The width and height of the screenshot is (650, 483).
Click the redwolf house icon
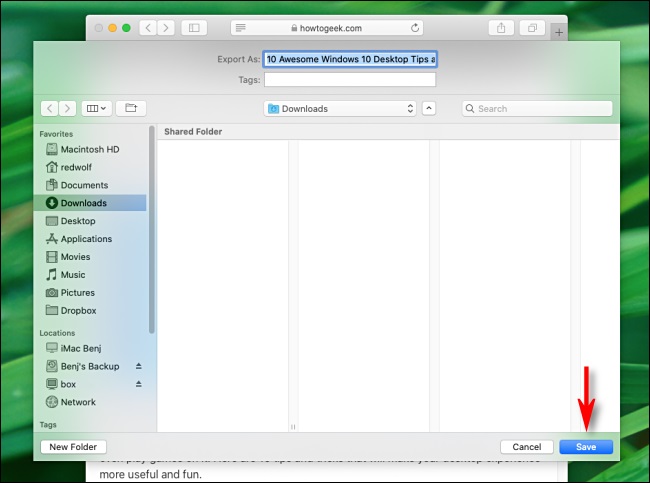52,167
